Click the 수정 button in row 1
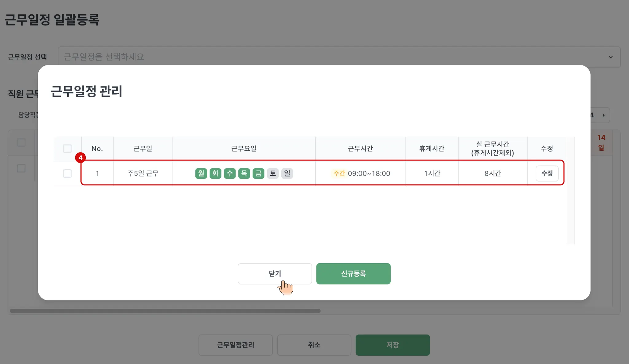Viewport: 629px width, 364px height. pos(547,173)
